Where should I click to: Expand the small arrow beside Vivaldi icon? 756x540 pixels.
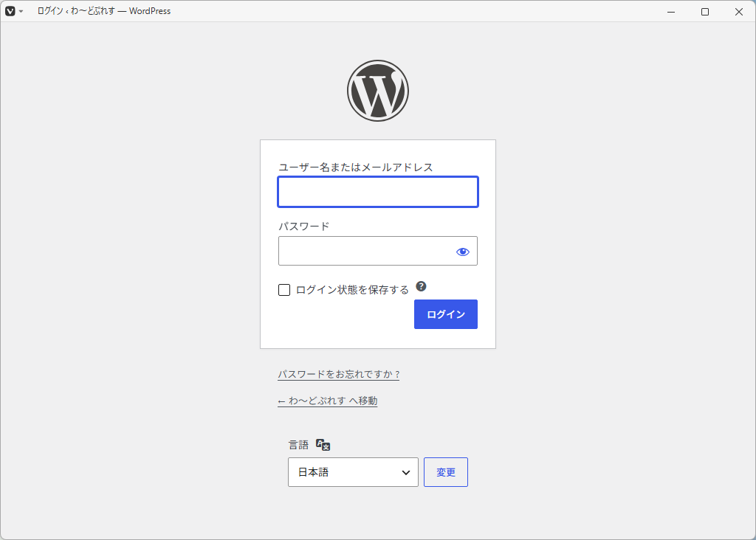tap(21, 12)
